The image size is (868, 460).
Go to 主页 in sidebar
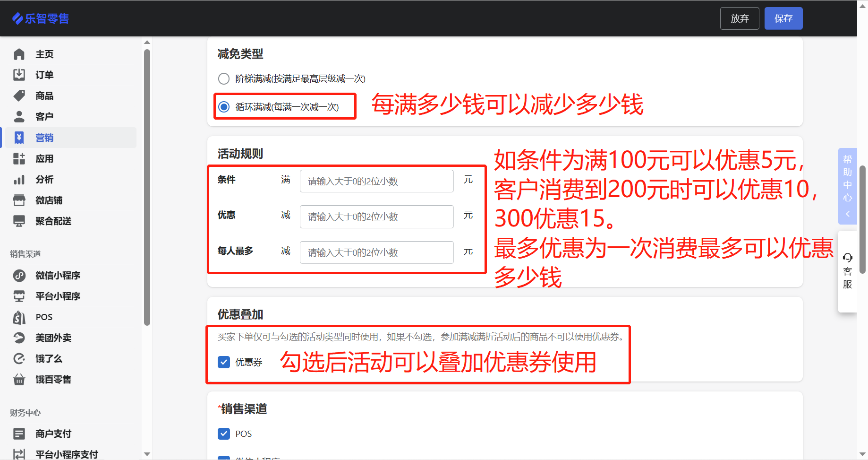[x=44, y=54]
